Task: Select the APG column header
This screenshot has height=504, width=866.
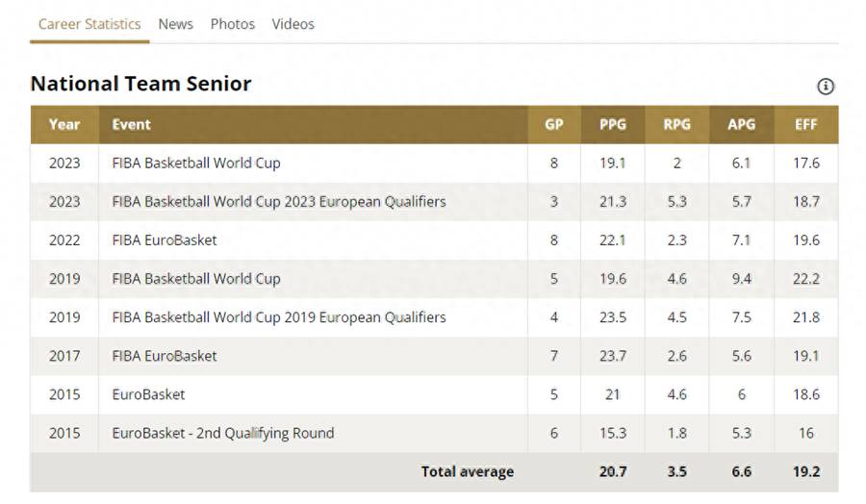Action: (x=741, y=125)
